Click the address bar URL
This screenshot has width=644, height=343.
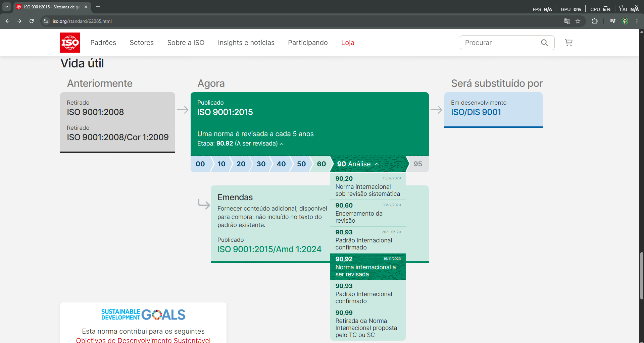coord(82,21)
